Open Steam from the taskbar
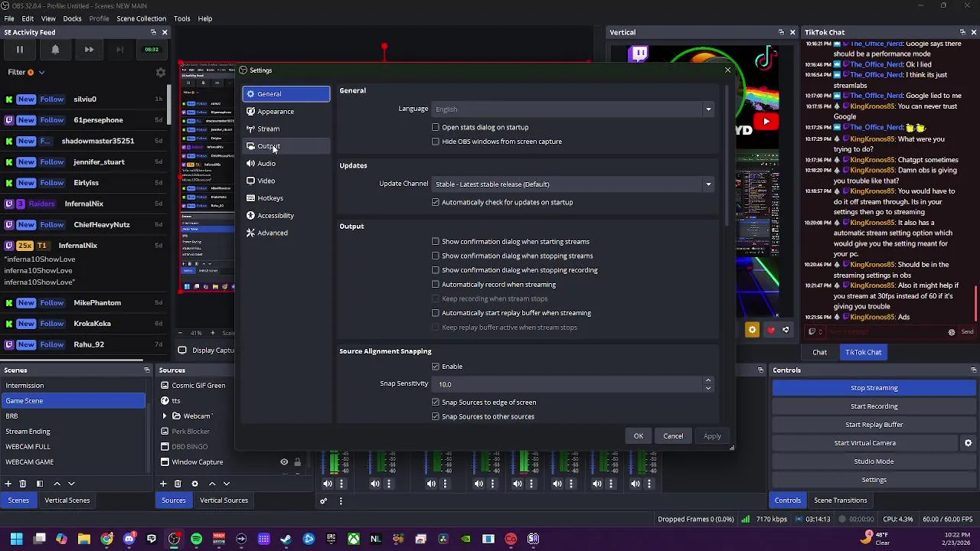Viewport: 980px width, 551px height. coord(286,540)
